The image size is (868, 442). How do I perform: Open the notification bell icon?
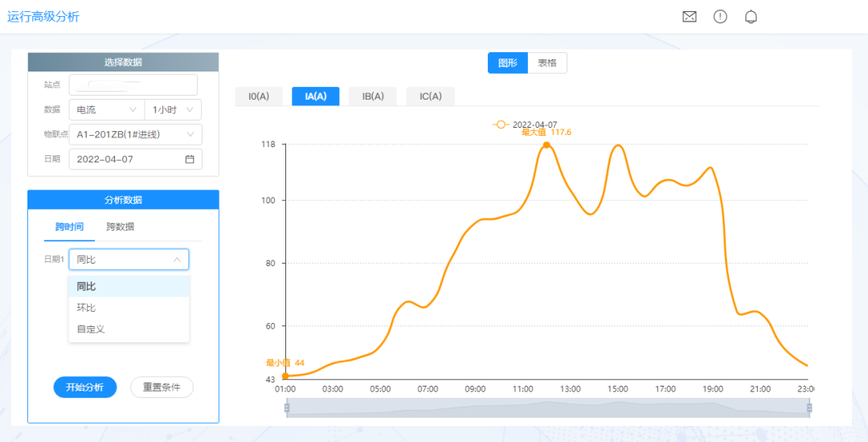pos(751,17)
